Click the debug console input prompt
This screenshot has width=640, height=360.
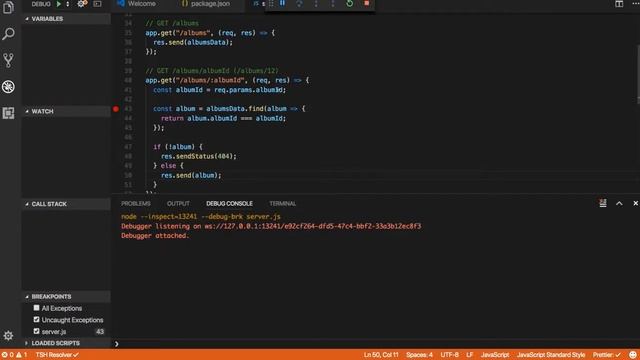376,344
